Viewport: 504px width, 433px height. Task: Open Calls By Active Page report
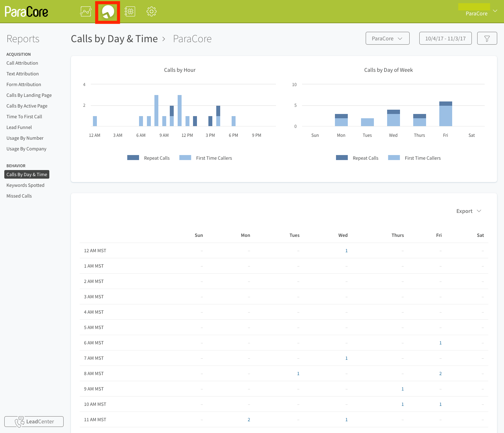pyautogui.click(x=27, y=106)
